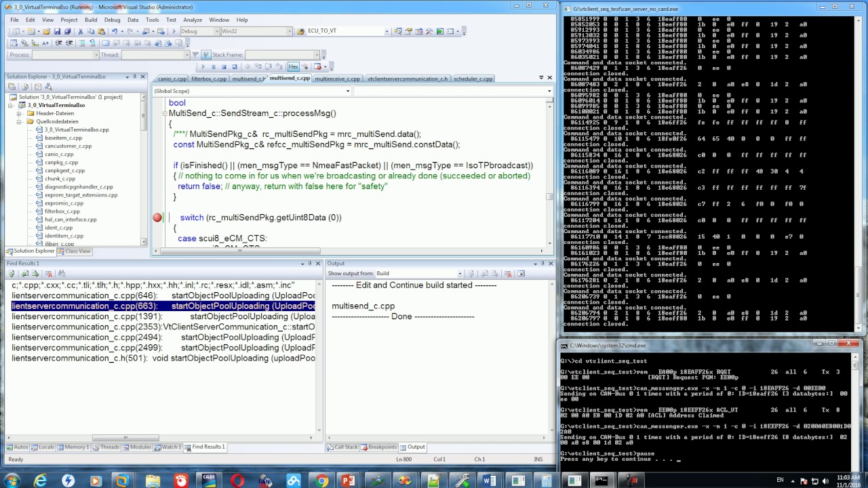
Task: Select eepromio_c.cpp in Solution Explorer
Action: tap(64, 203)
